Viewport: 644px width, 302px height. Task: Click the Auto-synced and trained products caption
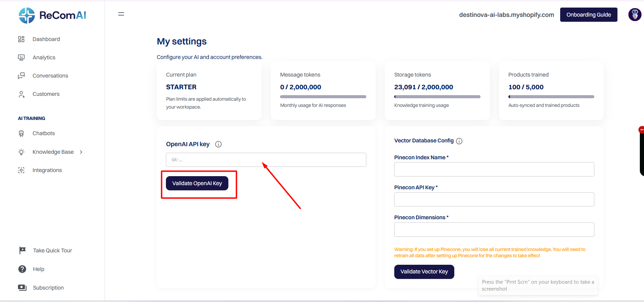(x=544, y=105)
